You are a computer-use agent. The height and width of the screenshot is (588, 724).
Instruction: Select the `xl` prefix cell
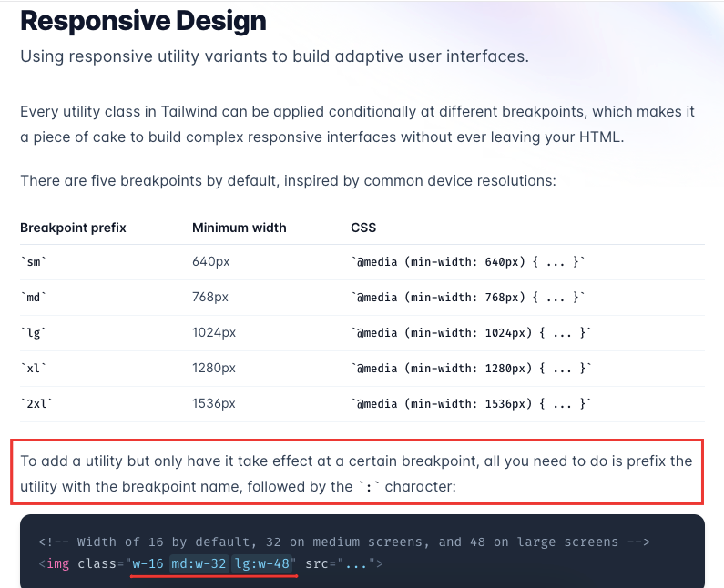point(34,369)
